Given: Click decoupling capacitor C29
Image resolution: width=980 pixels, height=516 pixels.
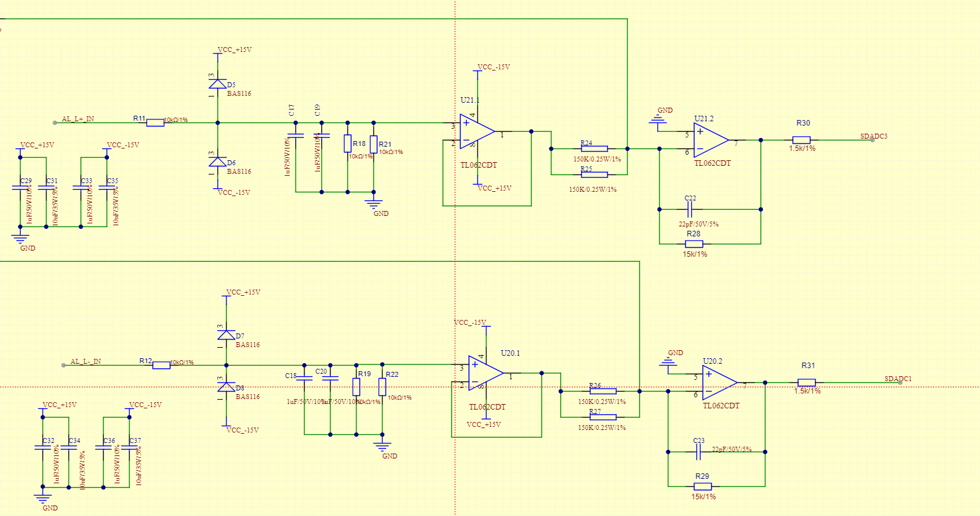Looking at the screenshot, I should [x=20, y=187].
